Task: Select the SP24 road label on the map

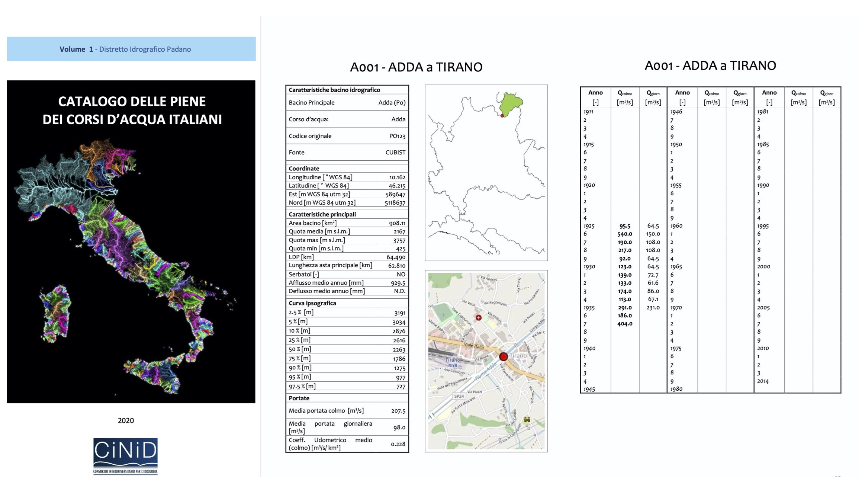Action: pyautogui.click(x=459, y=396)
